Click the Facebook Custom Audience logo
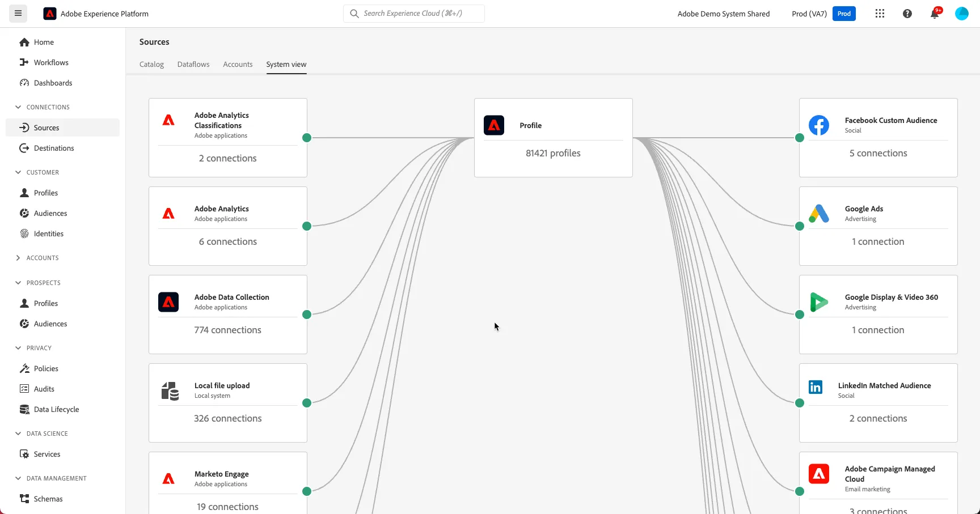 click(819, 125)
